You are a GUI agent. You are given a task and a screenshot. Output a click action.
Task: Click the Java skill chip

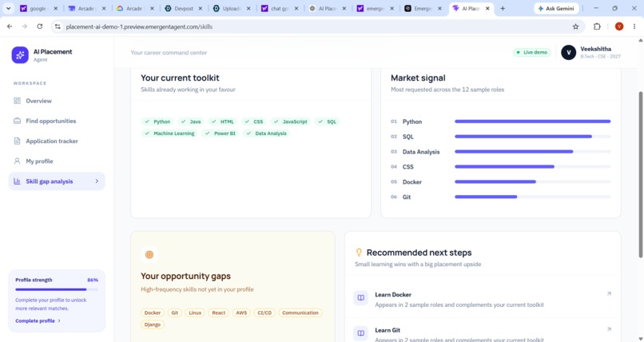[191, 121]
